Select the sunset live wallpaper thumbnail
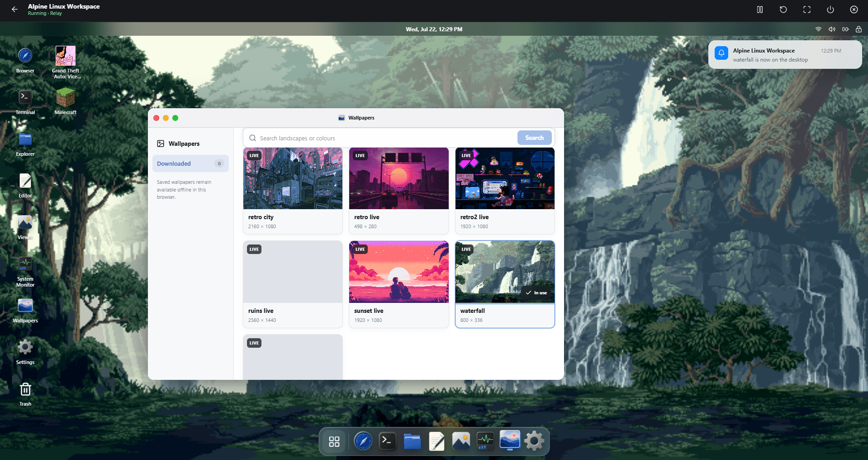 [x=399, y=272]
